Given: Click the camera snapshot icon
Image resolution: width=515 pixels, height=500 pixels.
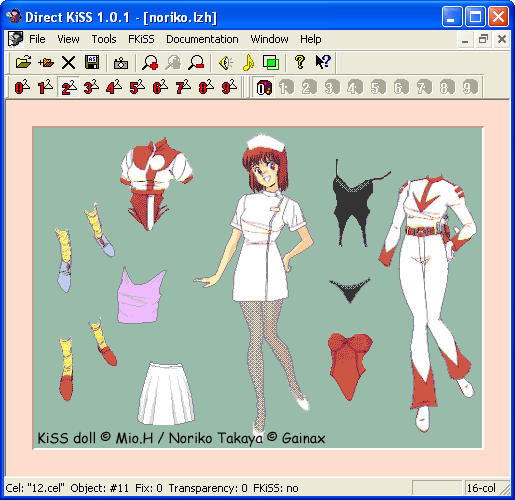Looking at the screenshot, I should tap(121, 62).
